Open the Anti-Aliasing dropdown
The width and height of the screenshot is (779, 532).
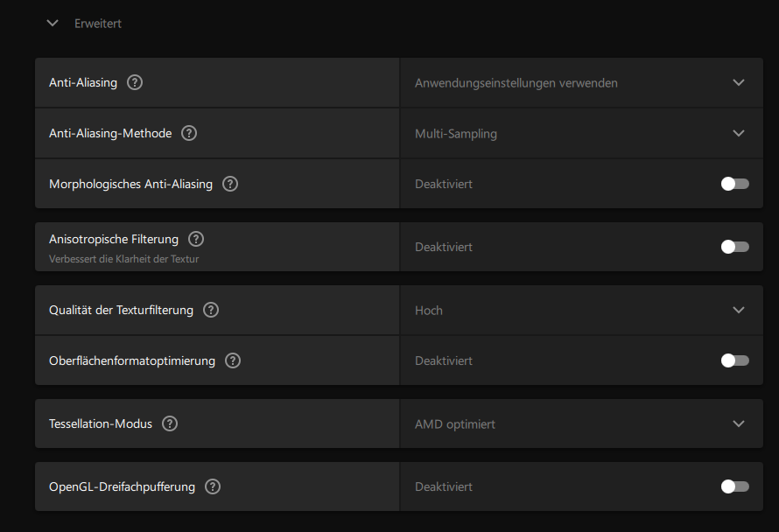pyautogui.click(x=738, y=82)
